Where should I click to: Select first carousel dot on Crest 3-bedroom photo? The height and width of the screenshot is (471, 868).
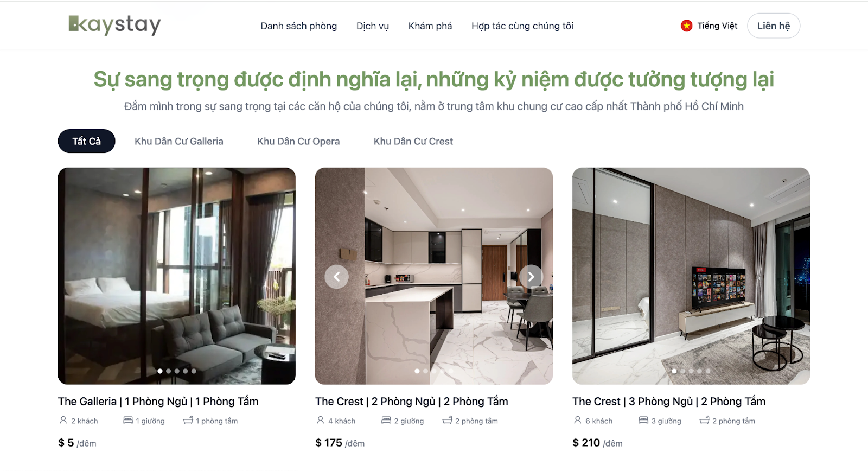point(674,371)
